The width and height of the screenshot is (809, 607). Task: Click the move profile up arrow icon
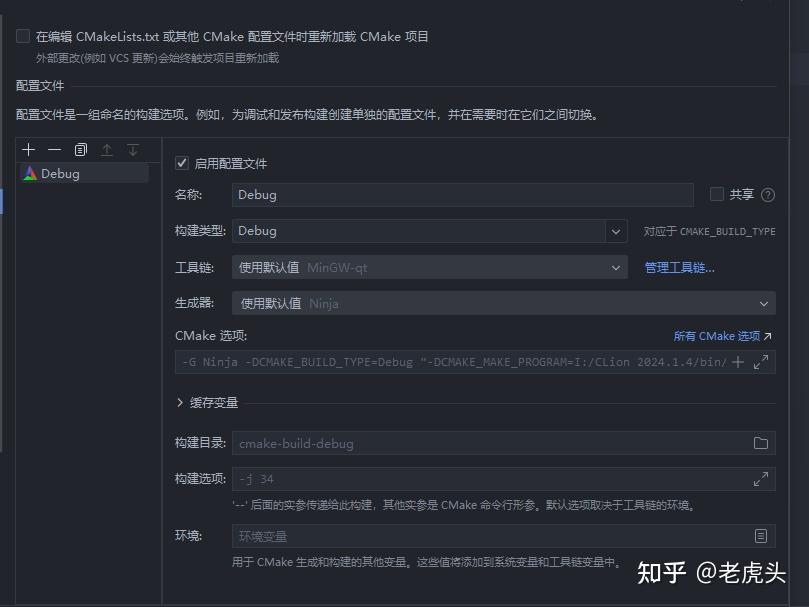107,148
